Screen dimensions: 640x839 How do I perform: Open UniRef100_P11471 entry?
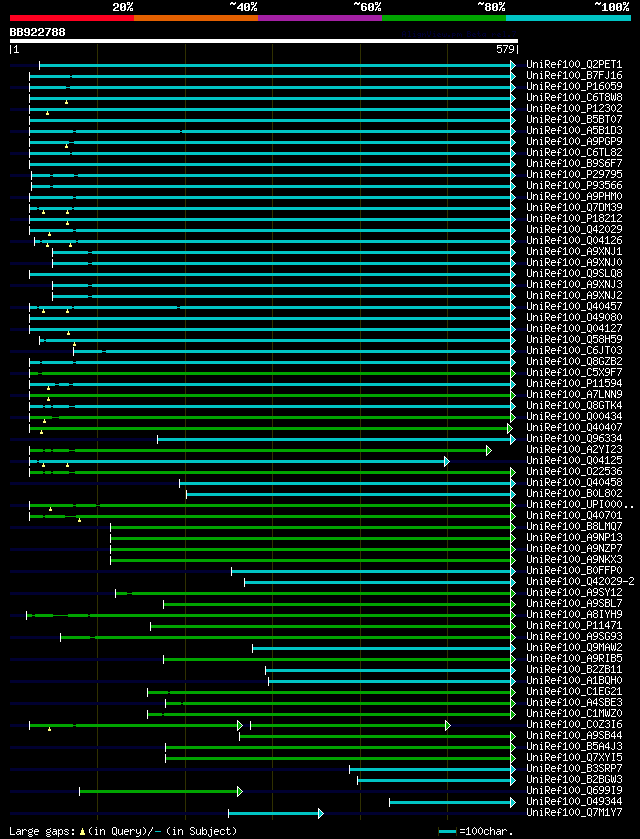pyautogui.click(x=574, y=624)
